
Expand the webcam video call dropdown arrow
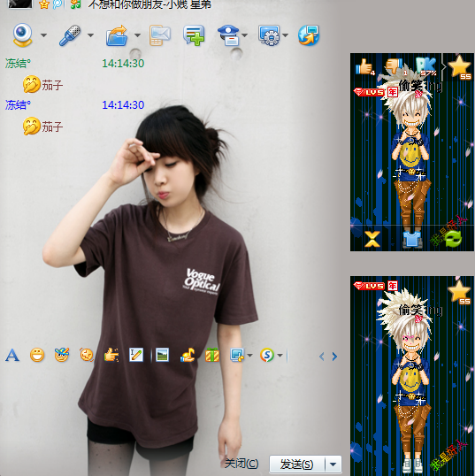tap(43, 35)
